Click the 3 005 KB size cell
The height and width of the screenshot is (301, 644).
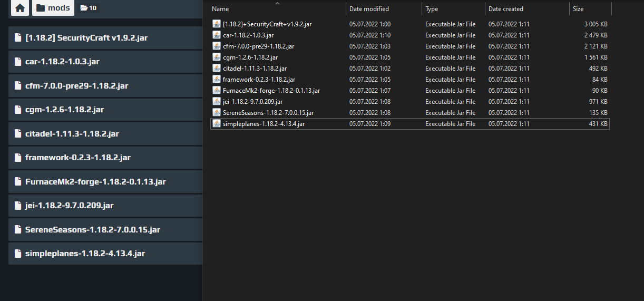click(x=596, y=24)
